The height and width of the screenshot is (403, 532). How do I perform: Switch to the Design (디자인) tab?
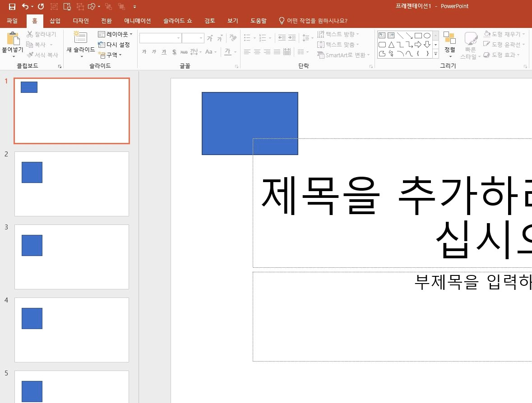coord(81,21)
